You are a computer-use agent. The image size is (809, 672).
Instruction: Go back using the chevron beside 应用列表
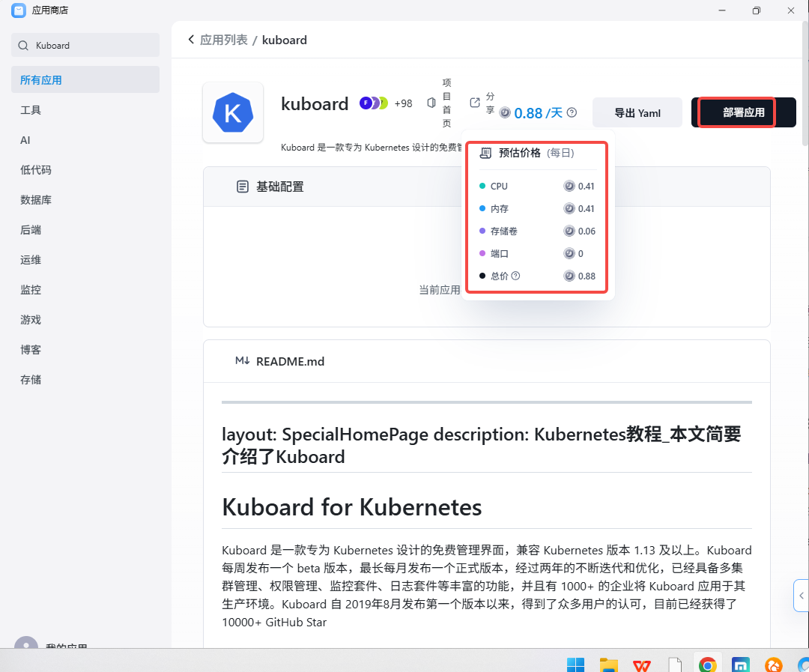(192, 40)
